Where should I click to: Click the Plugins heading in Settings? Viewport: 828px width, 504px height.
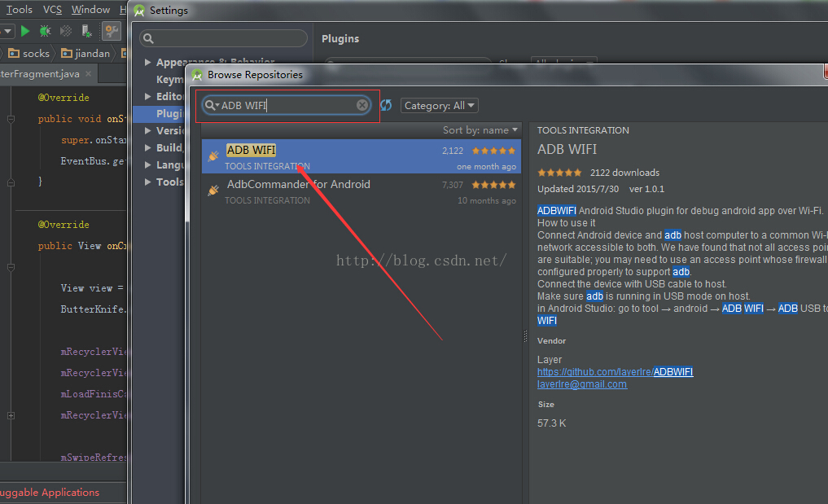340,38
